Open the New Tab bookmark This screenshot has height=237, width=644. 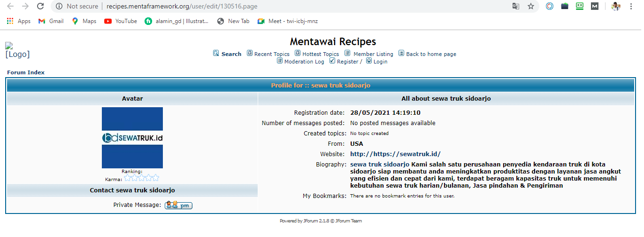pyautogui.click(x=233, y=21)
